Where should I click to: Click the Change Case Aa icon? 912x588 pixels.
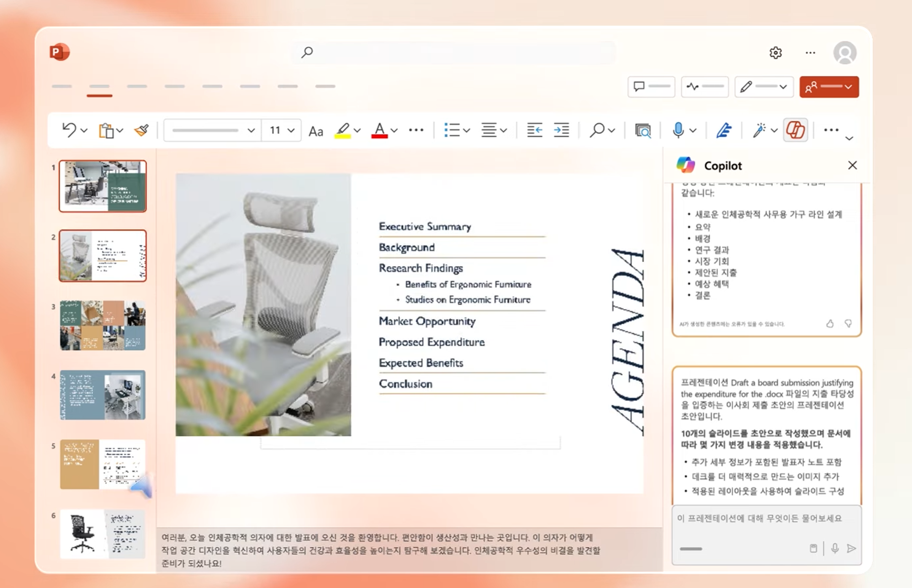pyautogui.click(x=316, y=131)
